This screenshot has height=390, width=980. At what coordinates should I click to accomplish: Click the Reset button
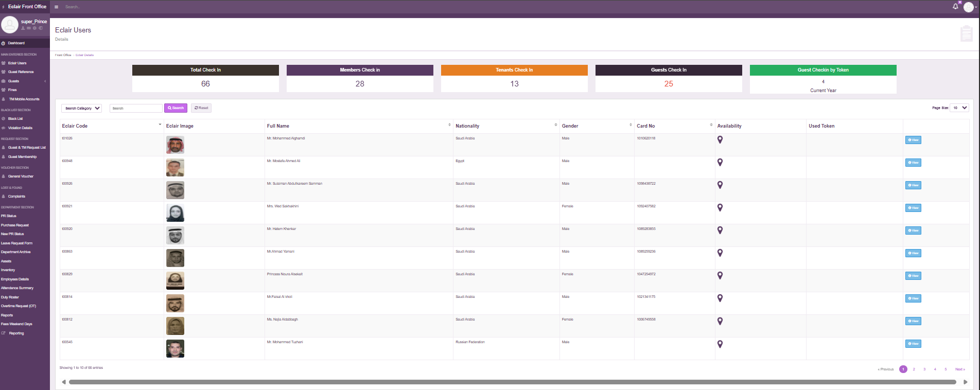click(x=201, y=108)
